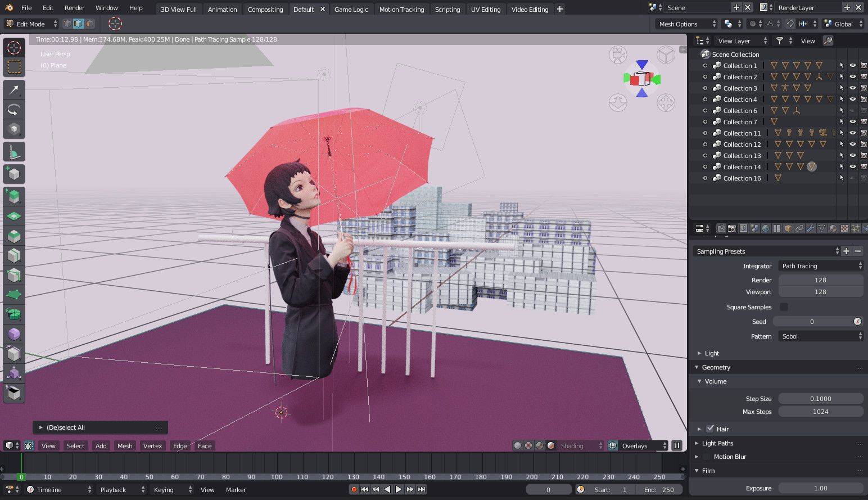Select the 3D Cursor tool
Screen dimensions: 868x500
click(14, 48)
